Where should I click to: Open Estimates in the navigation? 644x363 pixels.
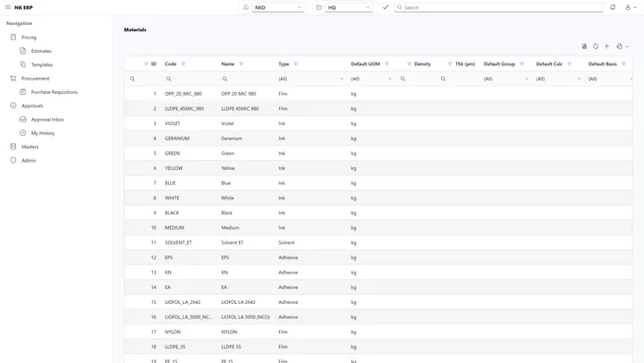coord(41,51)
